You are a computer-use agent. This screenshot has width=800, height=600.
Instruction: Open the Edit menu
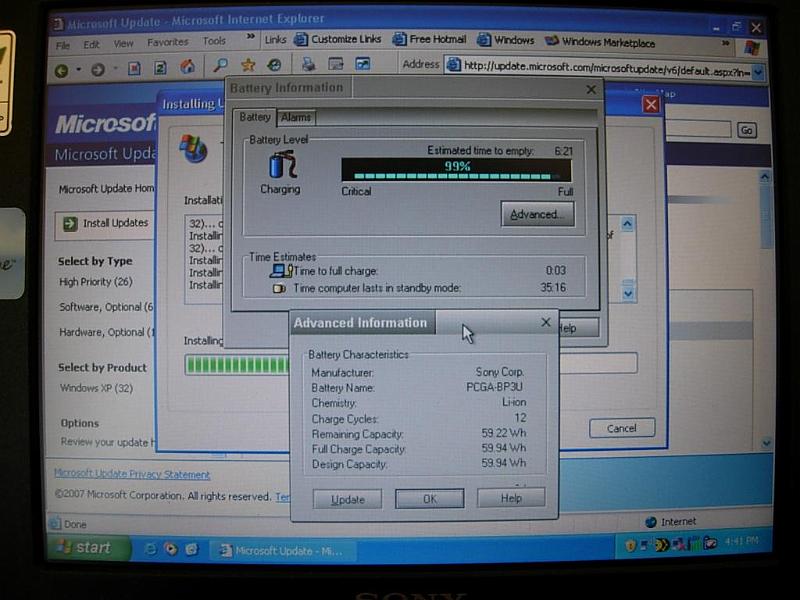[x=91, y=45]
